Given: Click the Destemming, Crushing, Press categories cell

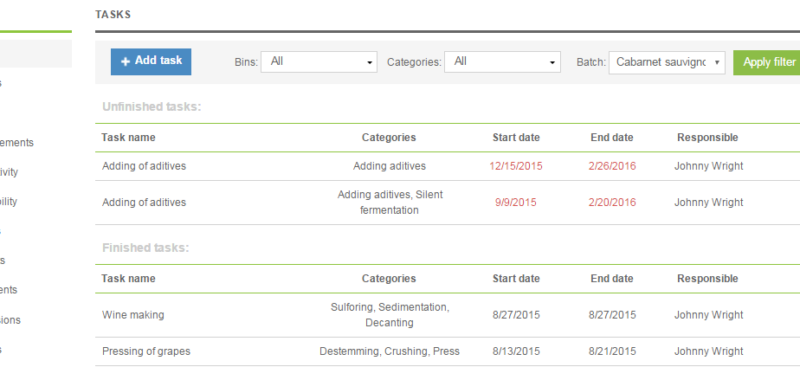Looking at the screenshot, I should pos(389,351).
